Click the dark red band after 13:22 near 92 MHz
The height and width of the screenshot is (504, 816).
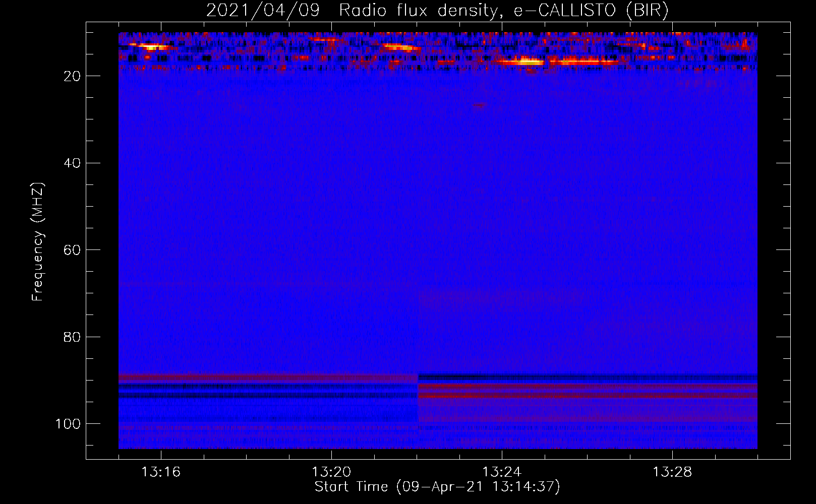[x=588, y=387]
